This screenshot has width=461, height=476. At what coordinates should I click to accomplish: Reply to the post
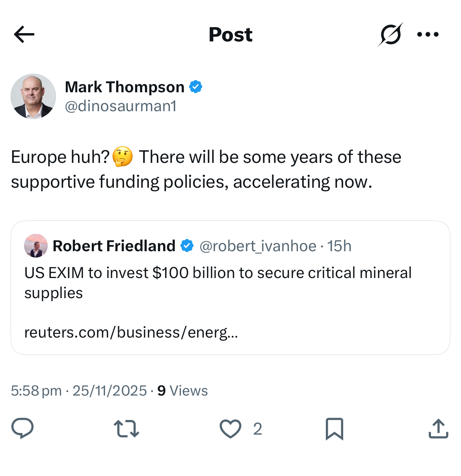(22, 429)
